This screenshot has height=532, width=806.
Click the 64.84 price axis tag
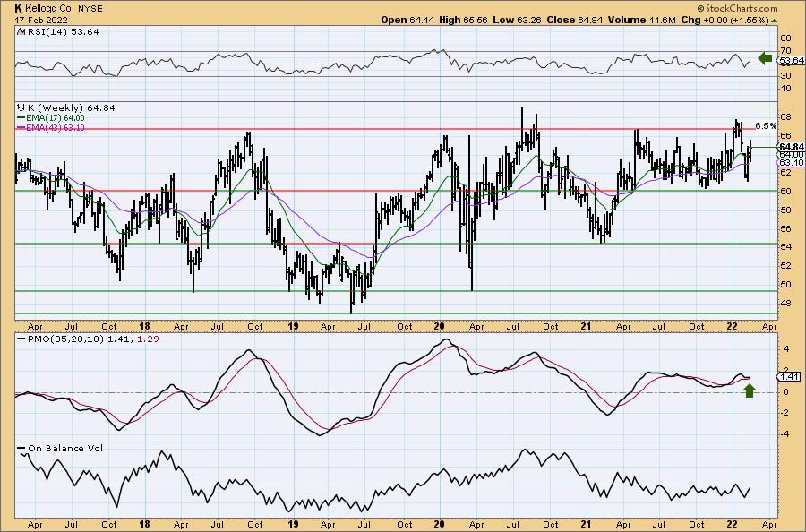pyautogui.click(x=792, y=147)
